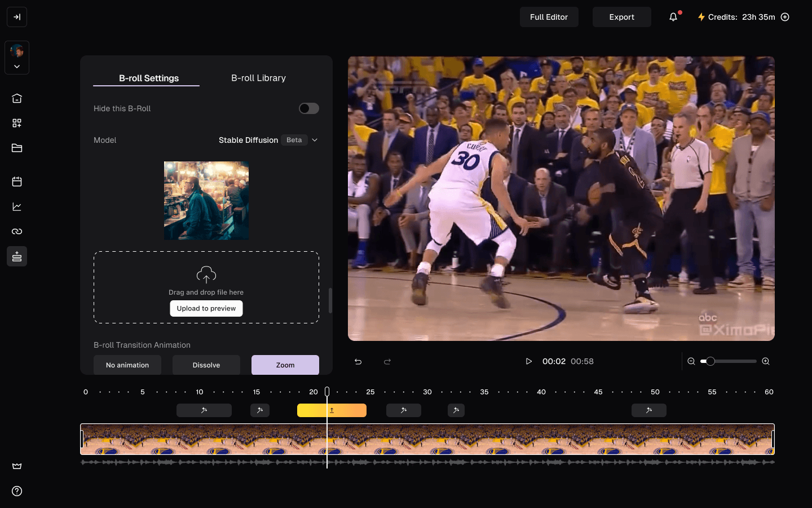
Task: Click the settings panel scrollbar
Action: click(330, 300)
